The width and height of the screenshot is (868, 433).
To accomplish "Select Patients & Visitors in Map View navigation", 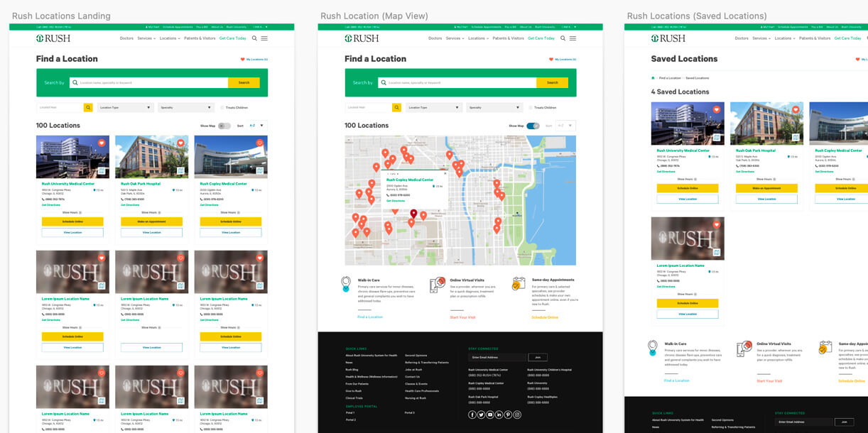I will [510, 38].
